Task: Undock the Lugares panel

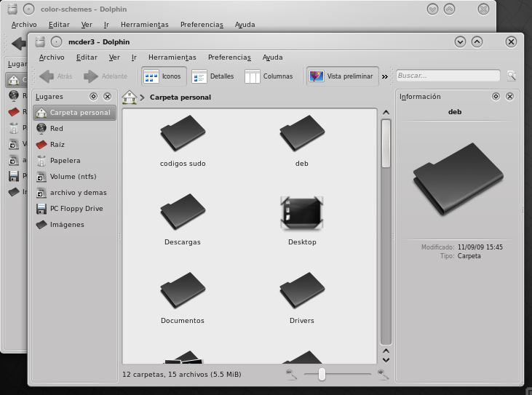Action: 93,97
